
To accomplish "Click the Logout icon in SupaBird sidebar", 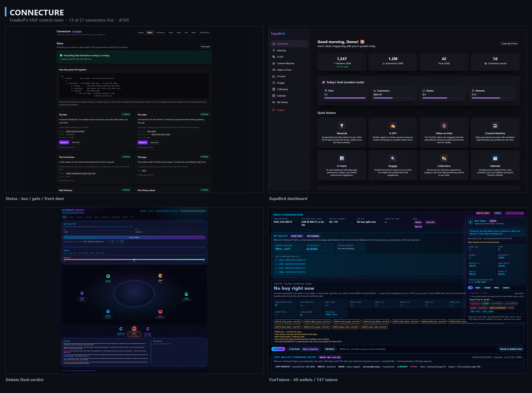I will point(274,110).
